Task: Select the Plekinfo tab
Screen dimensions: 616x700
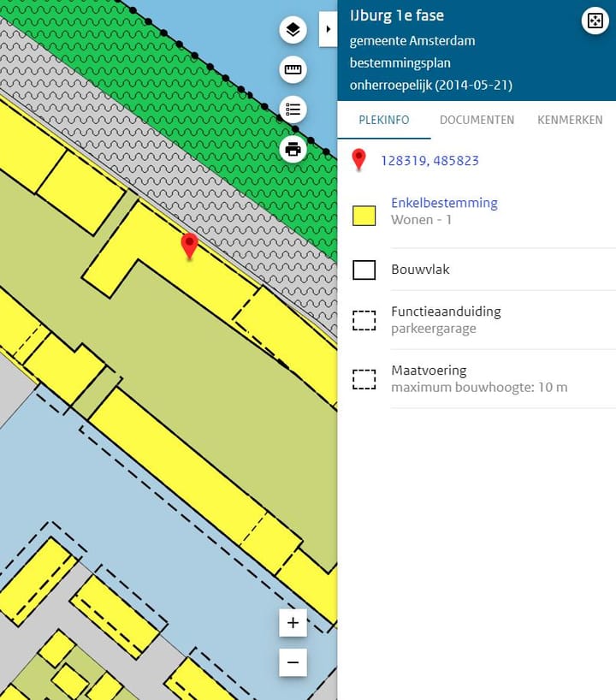Action: tap(383, 120)
